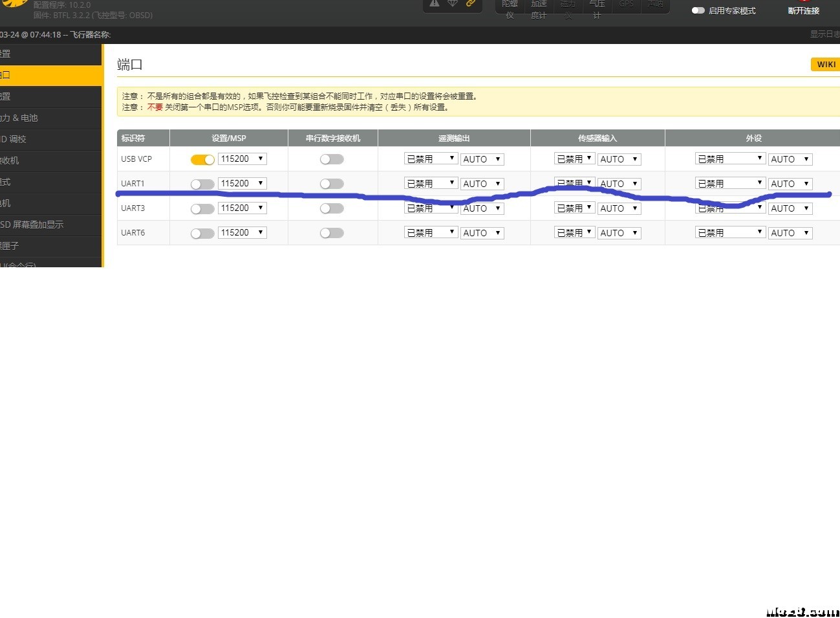Enable the MSP switch for UART3

(x=202, y=208)
